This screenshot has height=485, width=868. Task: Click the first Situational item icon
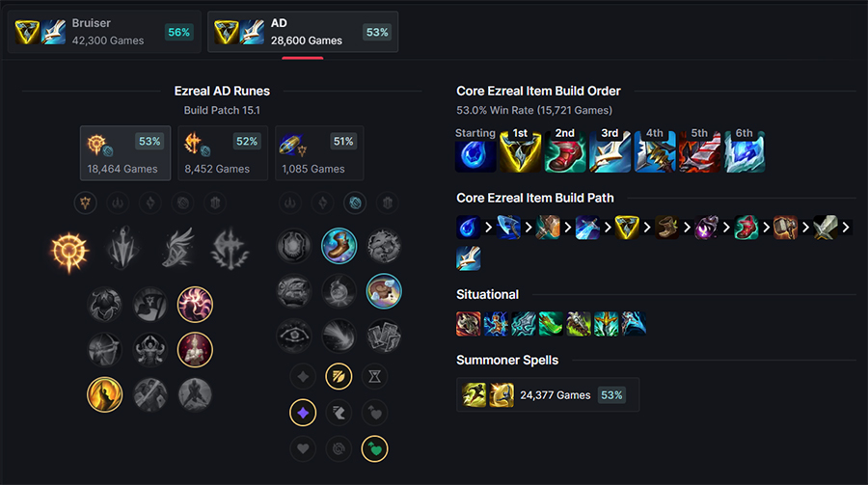pyautogui.click(x=469, y=324)
